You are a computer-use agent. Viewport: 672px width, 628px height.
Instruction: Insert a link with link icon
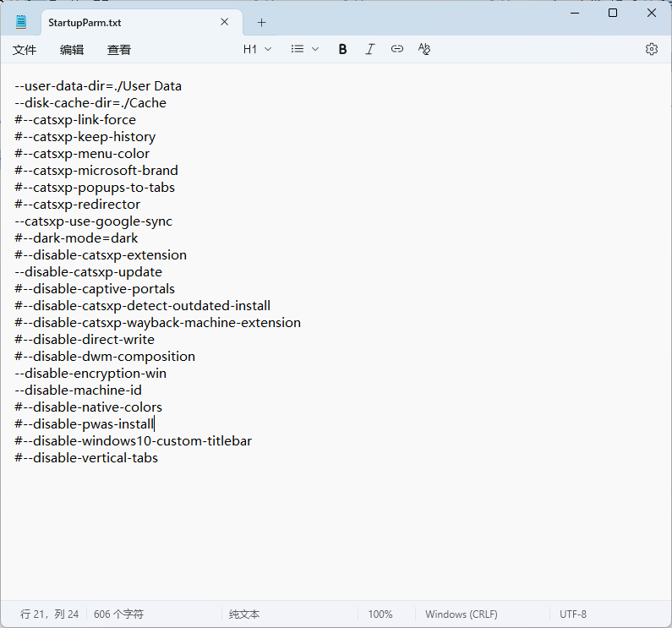[396, 49]
